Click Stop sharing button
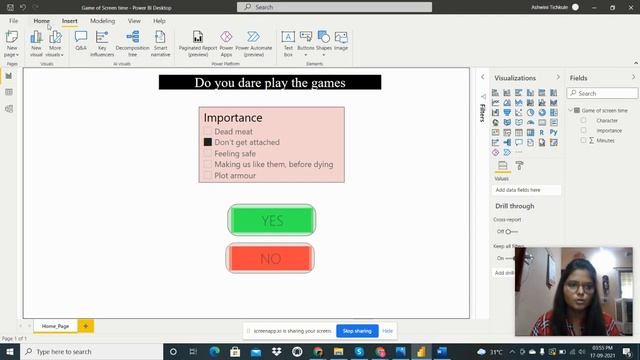The height and width of the screenshot is (360, 640). coord(357,331)
